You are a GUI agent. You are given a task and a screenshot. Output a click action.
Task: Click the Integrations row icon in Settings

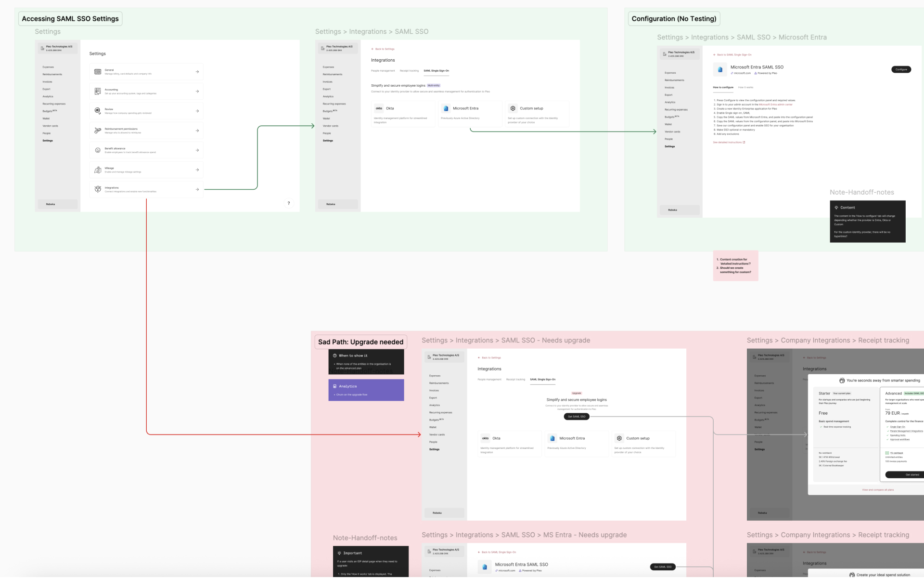pos(98,189)
